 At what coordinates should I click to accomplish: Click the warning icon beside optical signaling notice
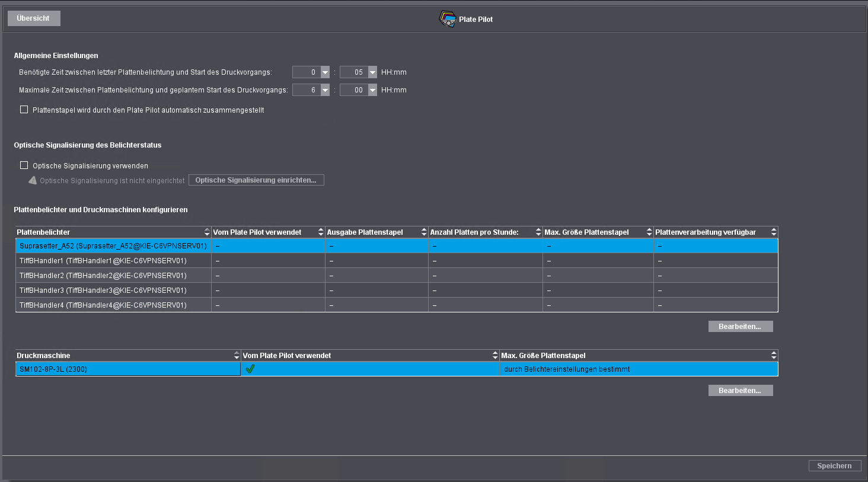[33, 180]
